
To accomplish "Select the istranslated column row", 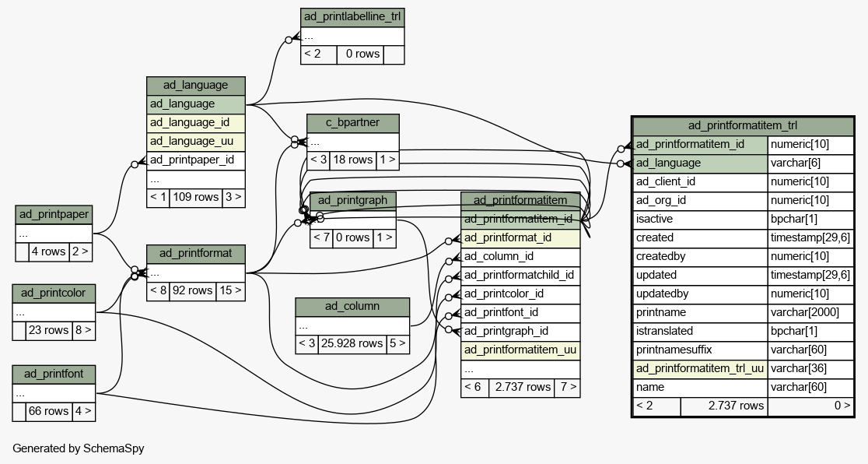I will [699, 331].
